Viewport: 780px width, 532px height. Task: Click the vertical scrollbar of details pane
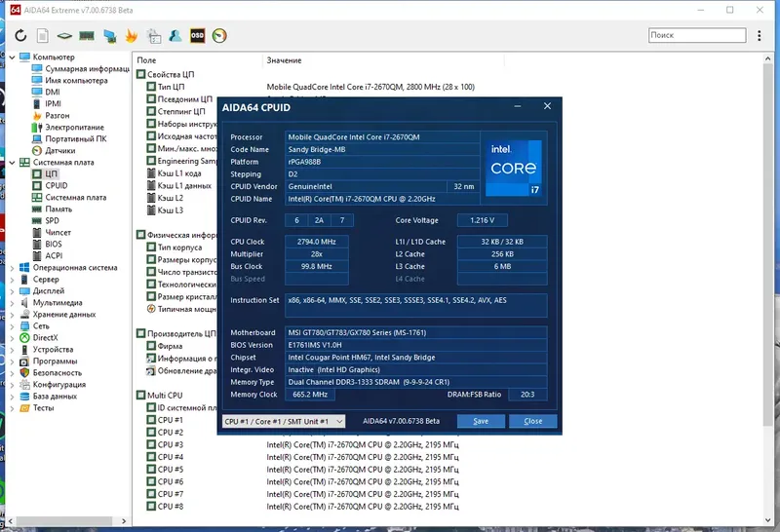pos(767,244)
